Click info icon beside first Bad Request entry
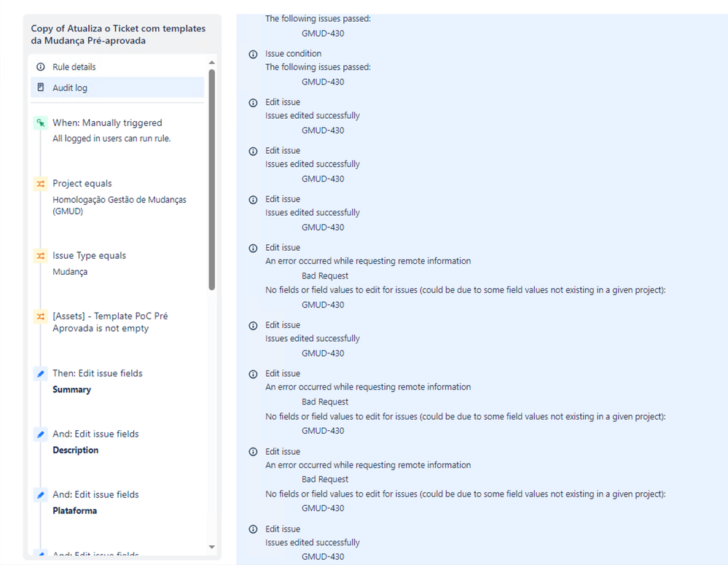This screenshot has width=728, height=565. click(x=253, y=248)
